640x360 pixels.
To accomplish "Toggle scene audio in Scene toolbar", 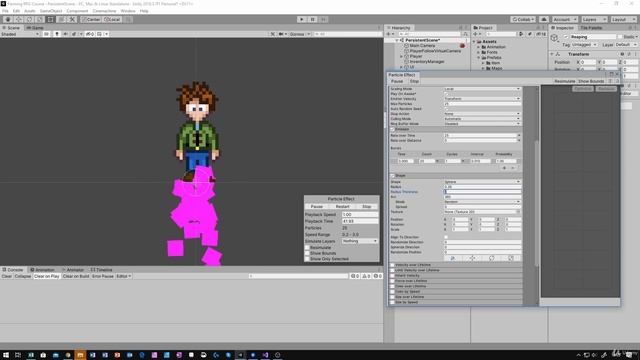I will (65, 34).
